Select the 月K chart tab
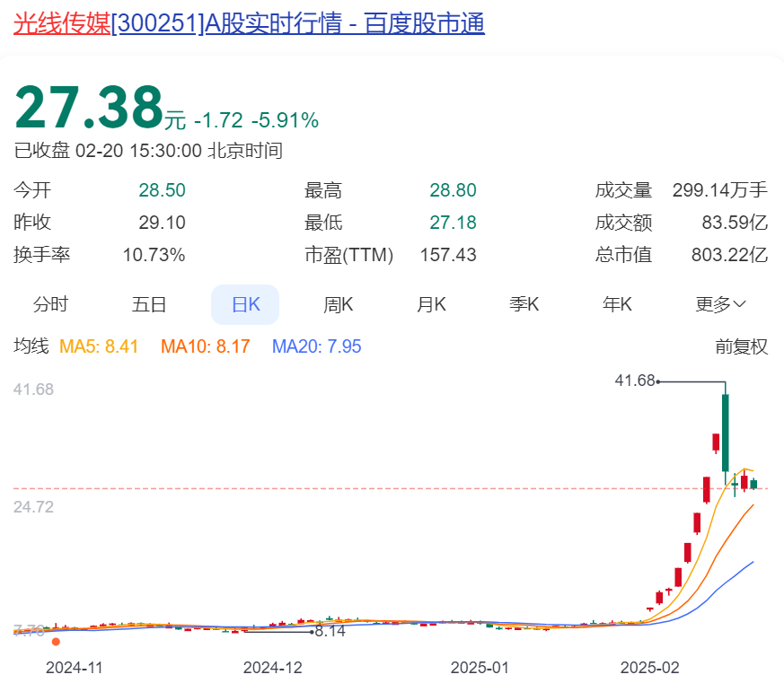The height and width of the screenshot is (692, 784). pyautogui.click(x=431, y=304)
